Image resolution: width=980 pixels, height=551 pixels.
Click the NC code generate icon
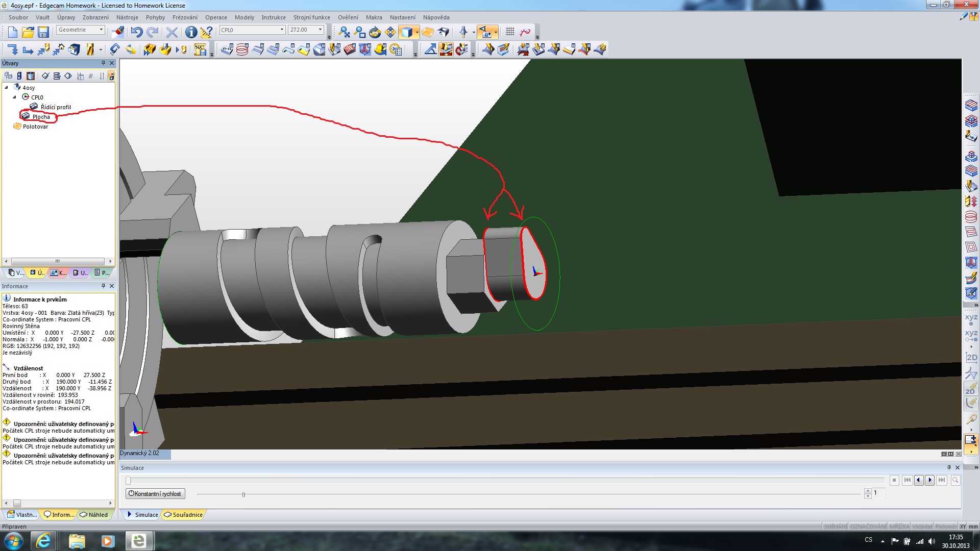point(200,49)
